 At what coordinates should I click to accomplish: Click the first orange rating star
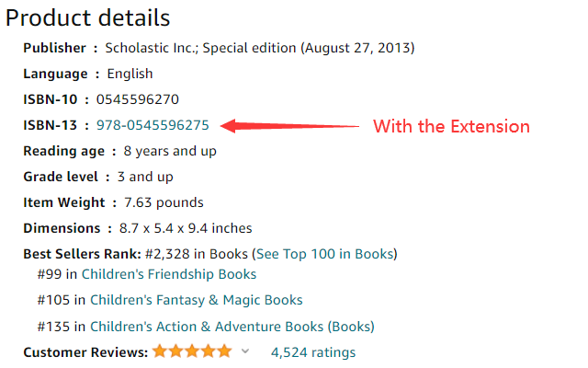click(161, 351)
